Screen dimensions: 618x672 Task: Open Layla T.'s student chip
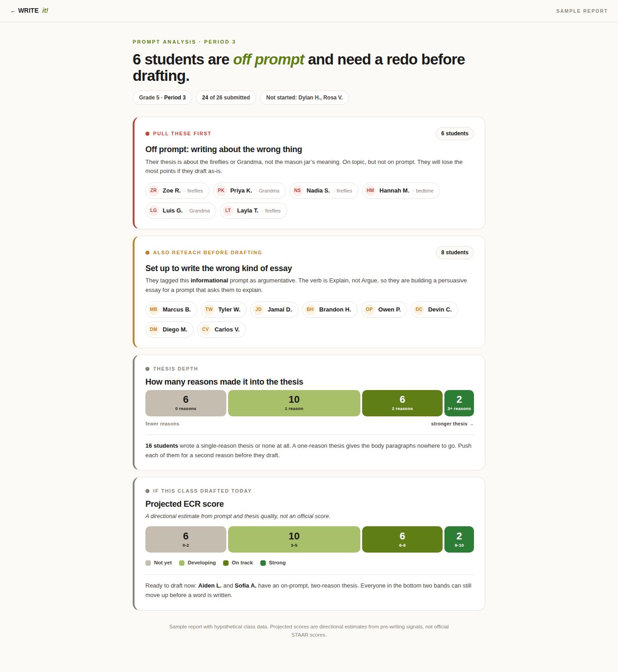tap(254, 211)
